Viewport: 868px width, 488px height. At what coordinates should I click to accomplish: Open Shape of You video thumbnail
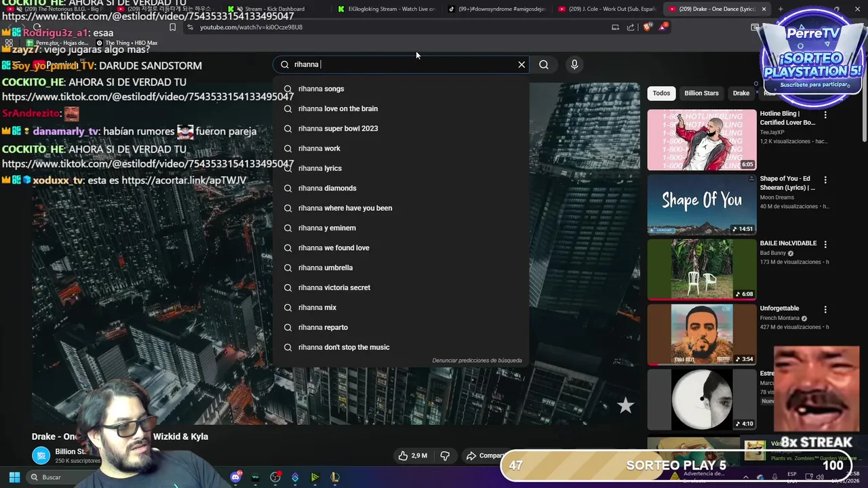point(702,204)
